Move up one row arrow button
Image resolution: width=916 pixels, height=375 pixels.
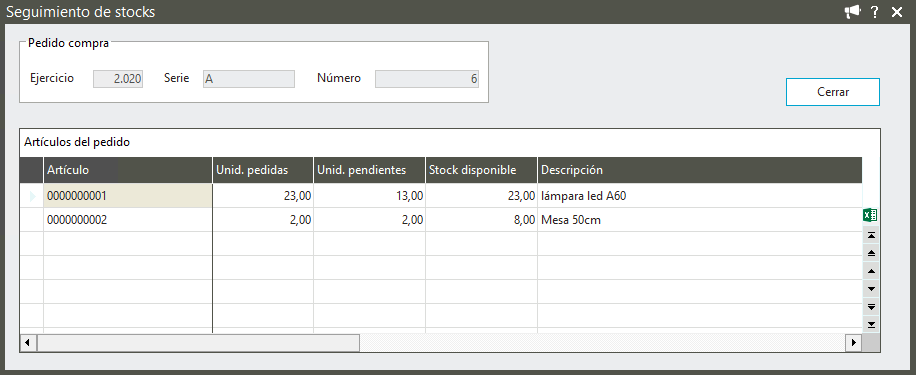pos(871,271)
